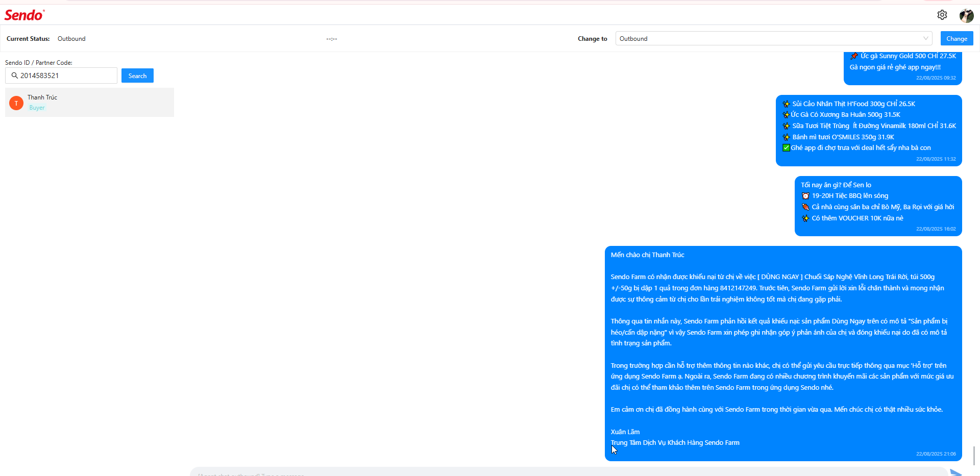Click the send message arrow icon
980x476 pixels.
[x=956, y=473]
